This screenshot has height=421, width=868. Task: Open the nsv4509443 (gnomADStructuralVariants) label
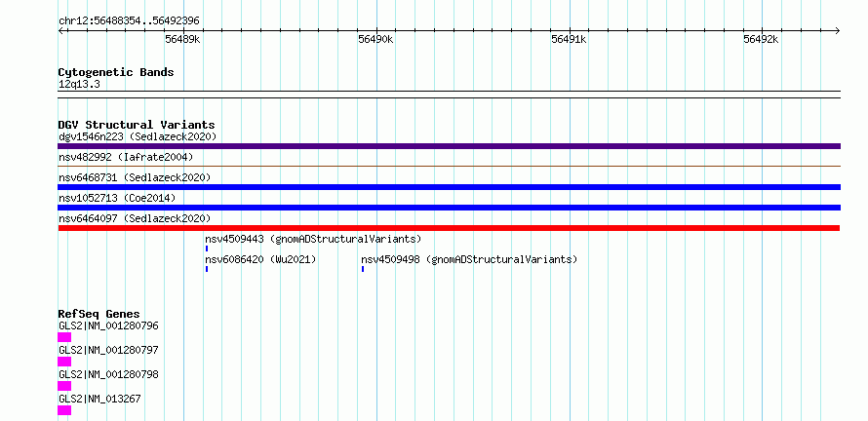313,239
